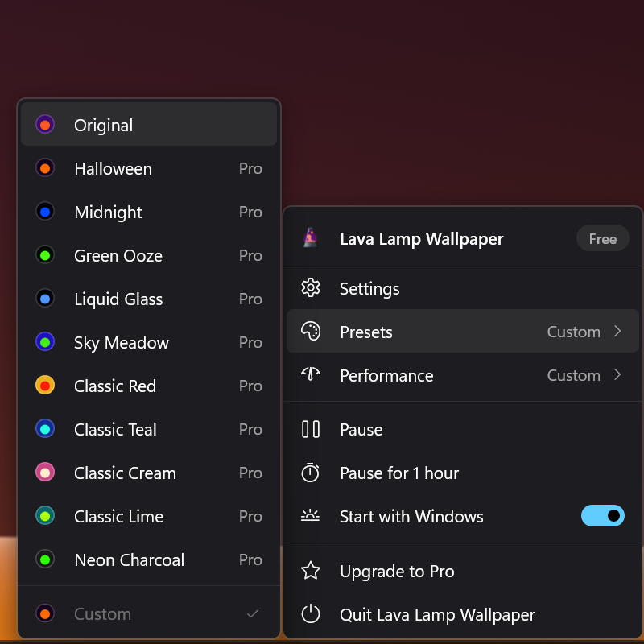Click the Pro tag on Classic Cream row
This screenshot has height=644, width=644.
click(250, 473)
